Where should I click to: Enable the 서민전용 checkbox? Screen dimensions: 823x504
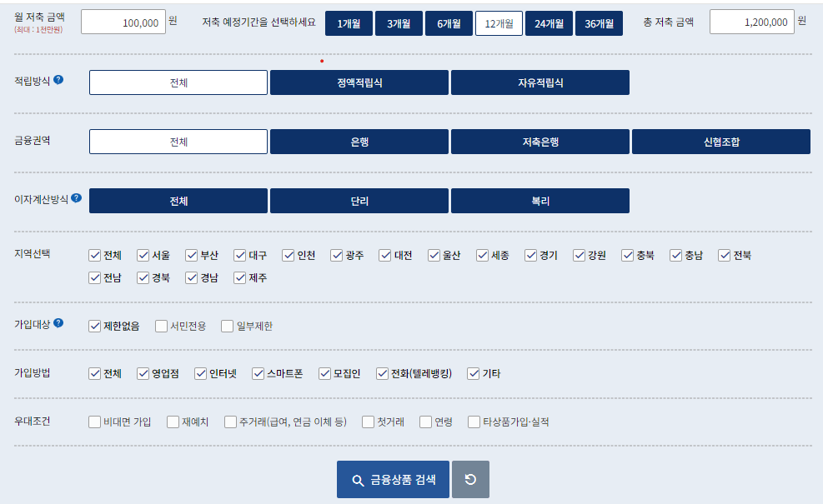coord(161,326)
